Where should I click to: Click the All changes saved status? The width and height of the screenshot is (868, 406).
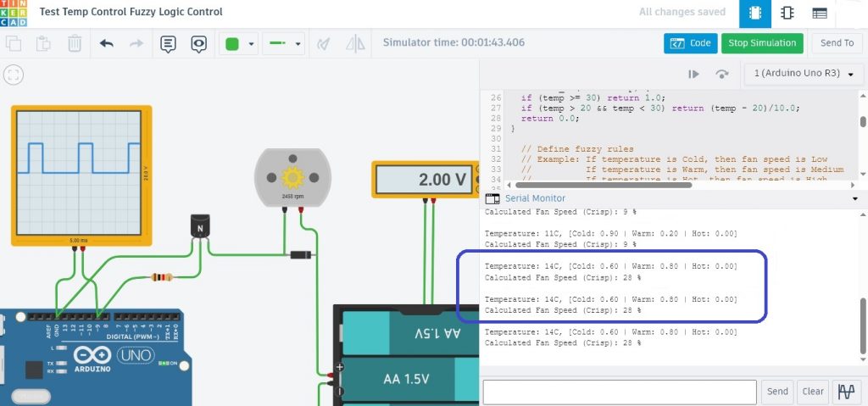[x=682, y=12]
